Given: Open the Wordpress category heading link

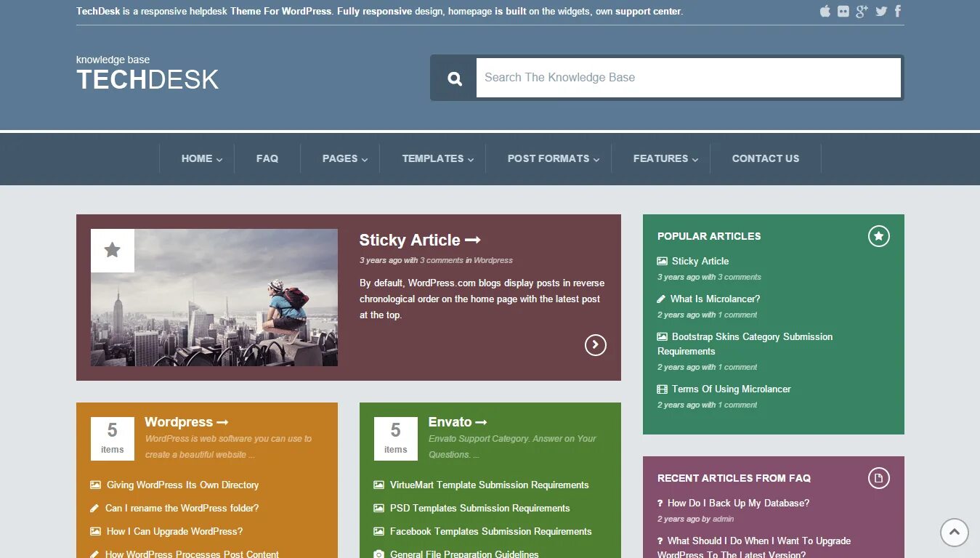Looking at the screenshot, I should click(x=179, y=422).
